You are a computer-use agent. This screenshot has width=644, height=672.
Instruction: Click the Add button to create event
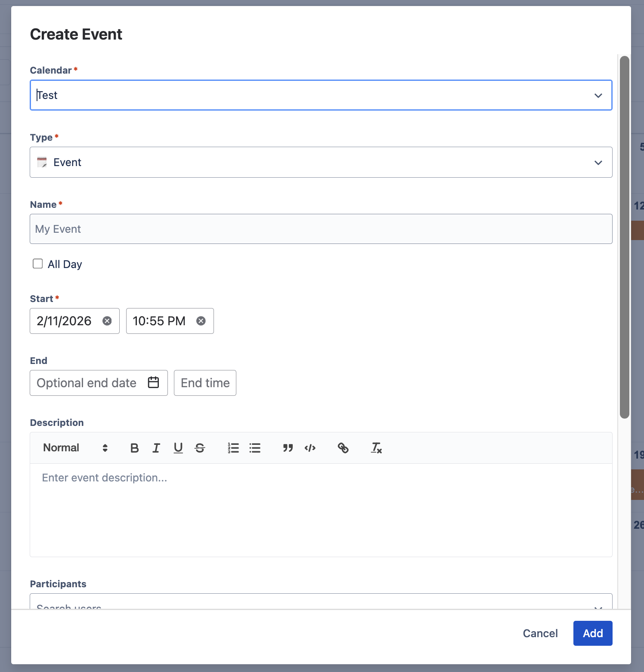[592, 633]
